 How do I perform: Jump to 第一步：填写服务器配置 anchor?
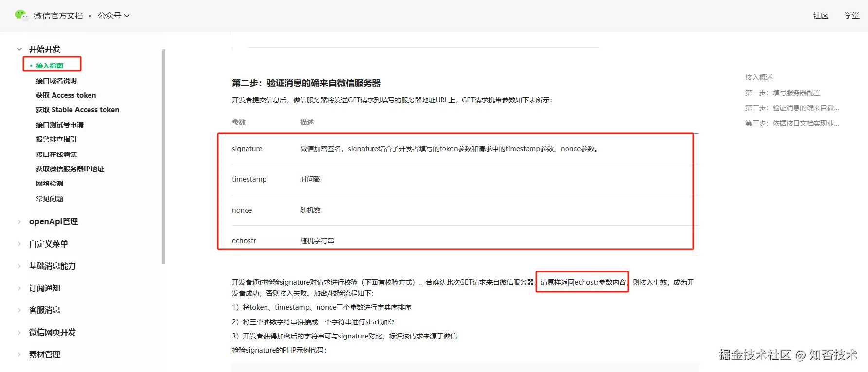click(x=783, y=93)
